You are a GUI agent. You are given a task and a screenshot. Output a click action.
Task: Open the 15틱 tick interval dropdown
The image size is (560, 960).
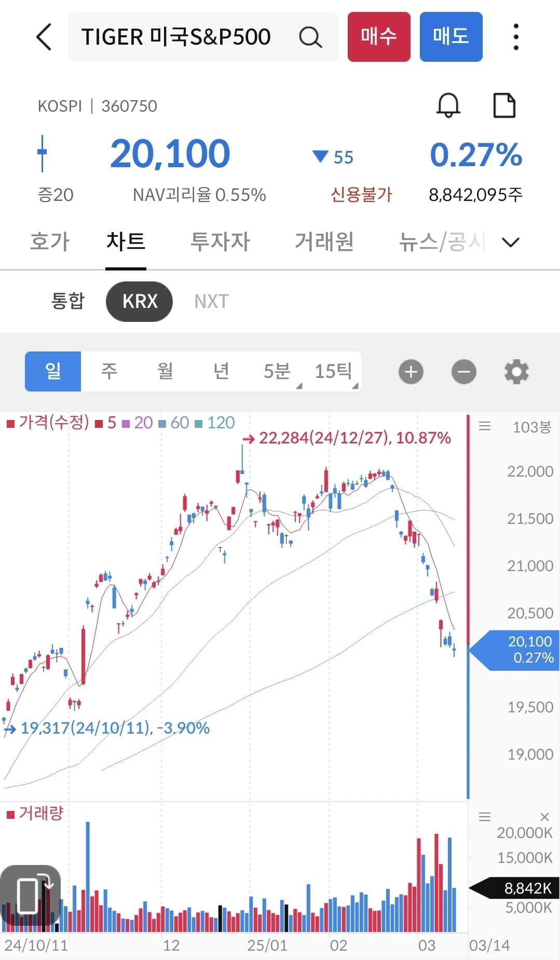click(x=333, y=371)
